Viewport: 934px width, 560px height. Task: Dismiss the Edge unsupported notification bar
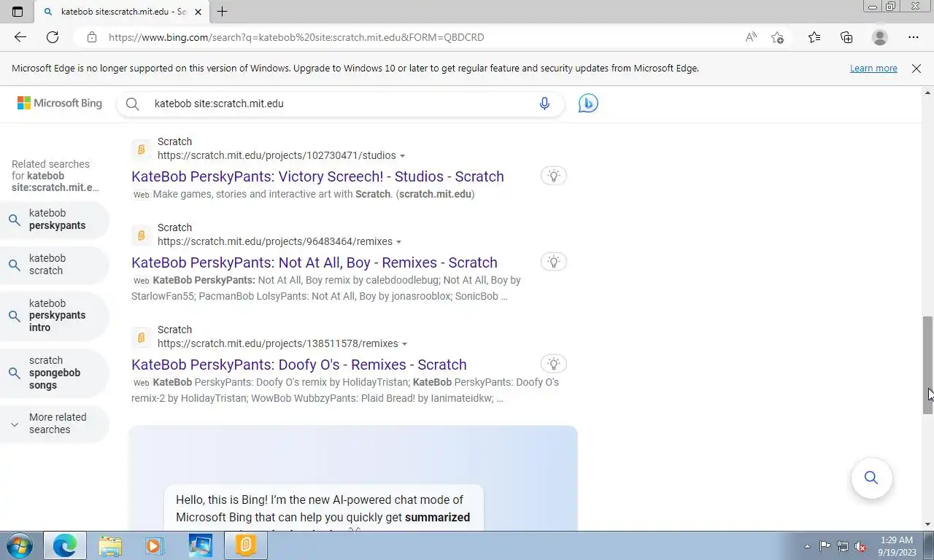point(916,68)
